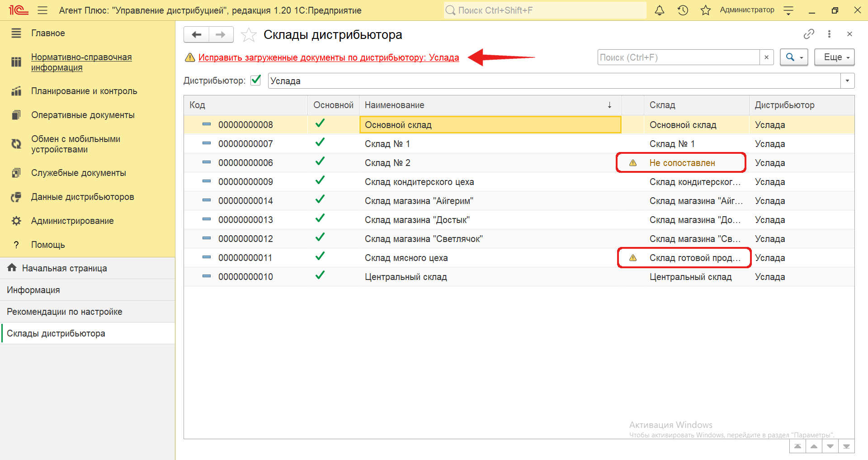Move list down one page arrow
Screen dimensions: 868x460
(830, 446)
